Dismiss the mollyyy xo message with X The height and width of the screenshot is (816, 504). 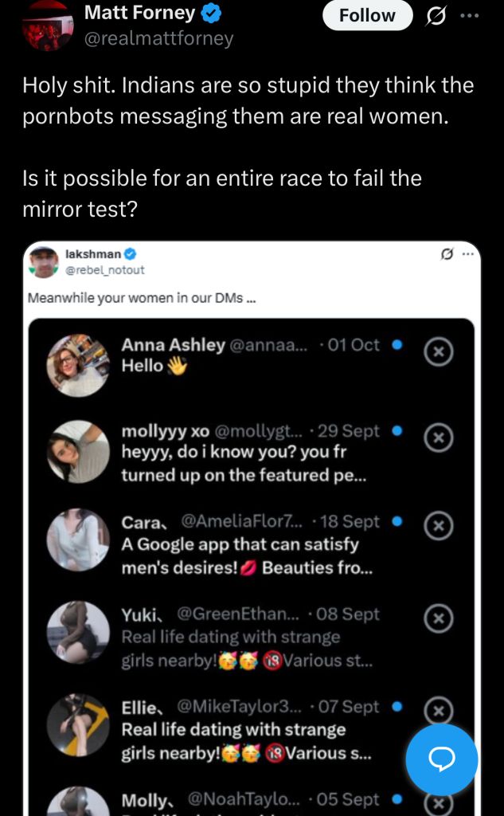click(x=438, y=437)
